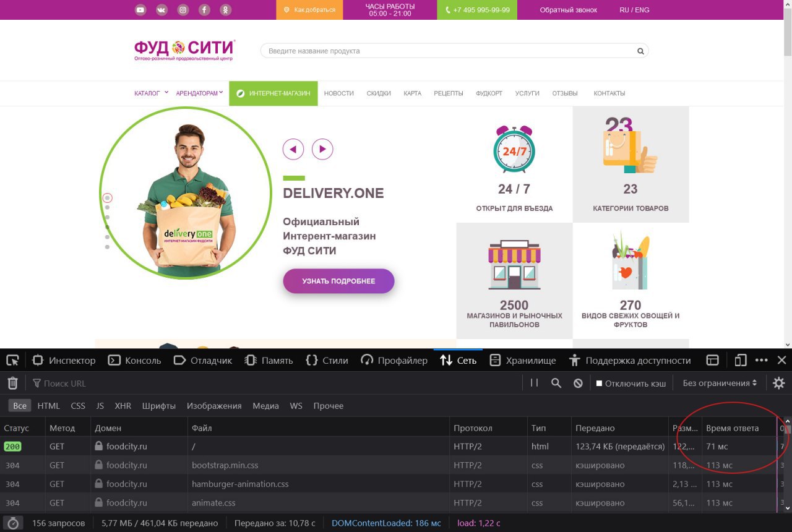Open the КОНТАКТЫ nav link

pyautogui.click(x=609, y=93)
